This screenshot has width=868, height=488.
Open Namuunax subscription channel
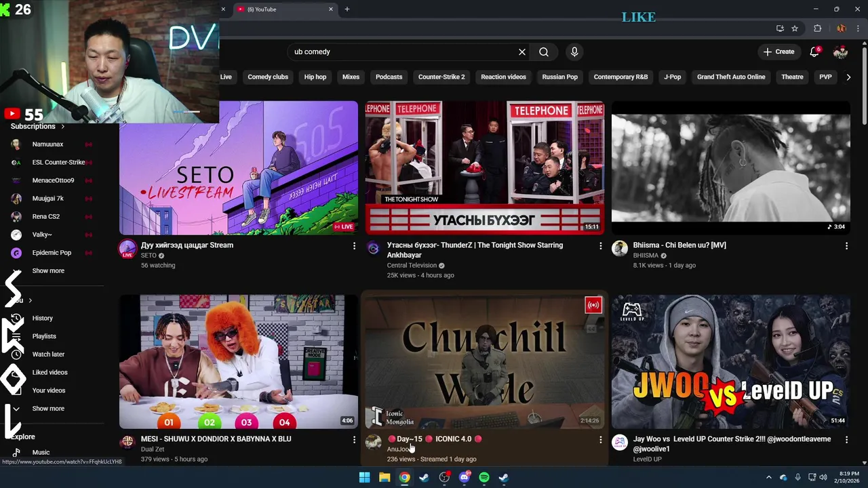tap(47, 144)
